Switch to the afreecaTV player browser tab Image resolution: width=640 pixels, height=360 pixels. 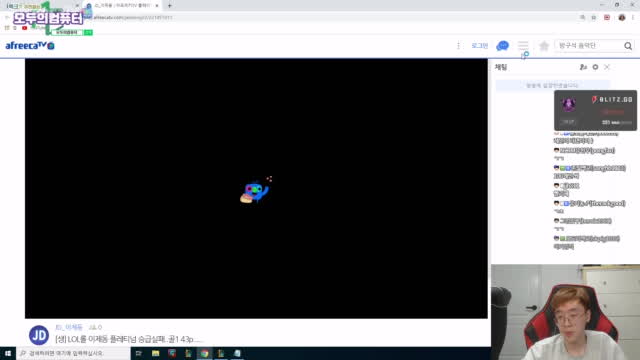coord(122,6)
